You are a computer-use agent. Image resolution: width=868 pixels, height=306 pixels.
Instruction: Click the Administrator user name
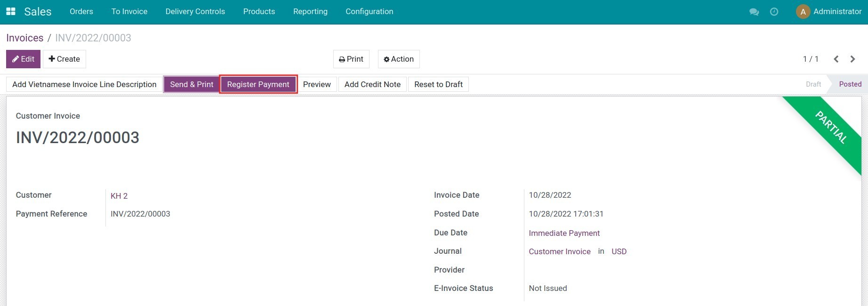click(837, 11)
